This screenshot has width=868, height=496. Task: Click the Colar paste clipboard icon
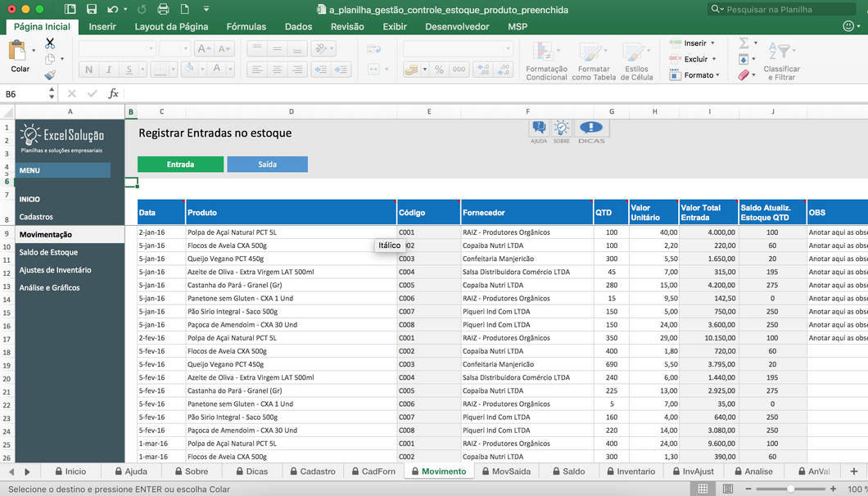(18, 51)
